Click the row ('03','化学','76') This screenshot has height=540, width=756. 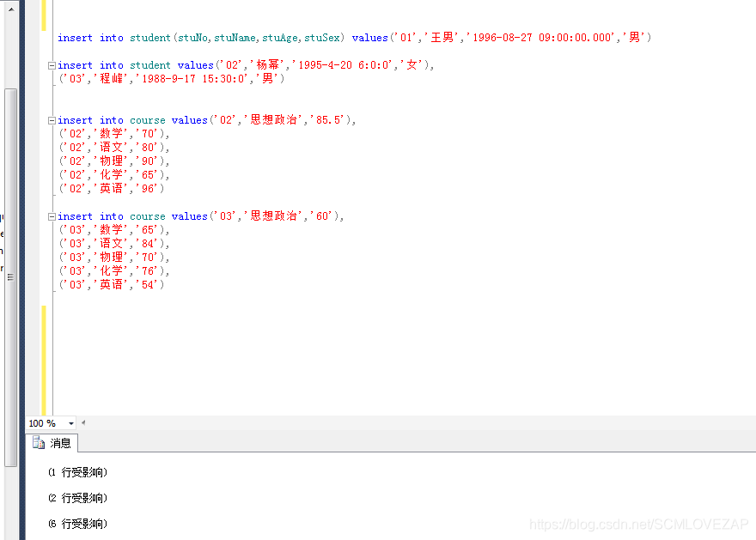point(113,270)
